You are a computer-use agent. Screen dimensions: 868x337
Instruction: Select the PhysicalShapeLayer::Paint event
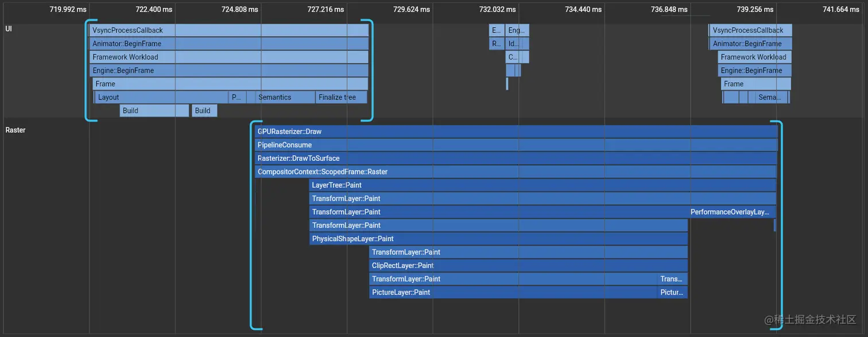(x=352, y=238)
